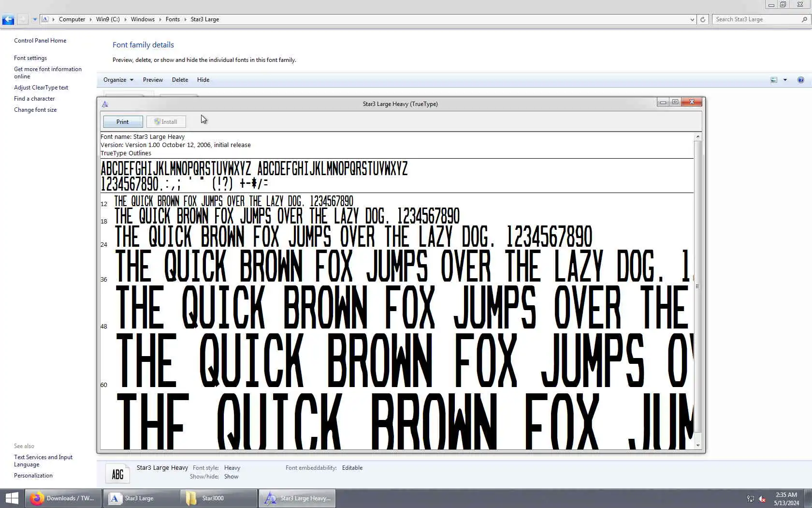
Task: Select Win9 (C:) in the breadcrumb
Action: (108, 19)
